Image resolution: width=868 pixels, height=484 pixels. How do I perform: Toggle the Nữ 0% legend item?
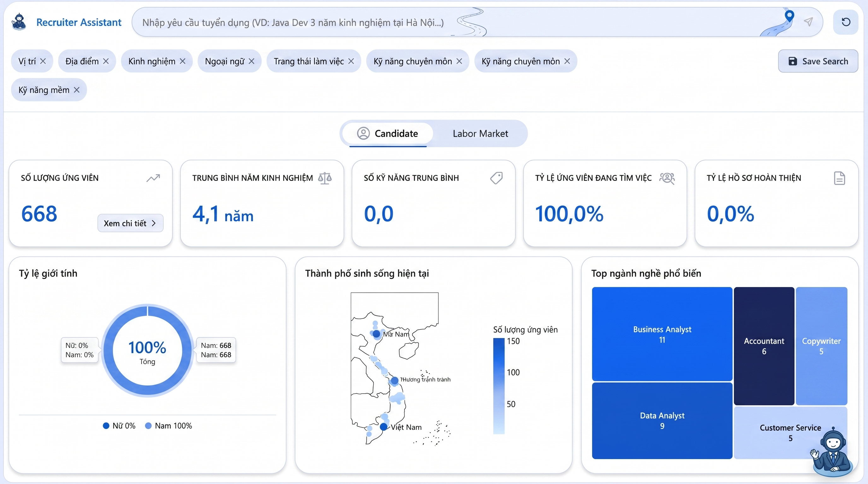click(119, 426)
